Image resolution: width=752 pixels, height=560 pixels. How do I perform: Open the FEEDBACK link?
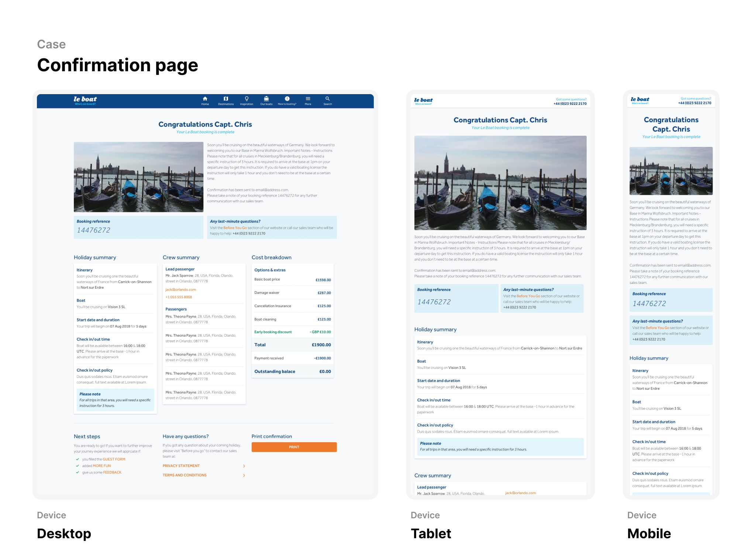(x=112, y=473)
